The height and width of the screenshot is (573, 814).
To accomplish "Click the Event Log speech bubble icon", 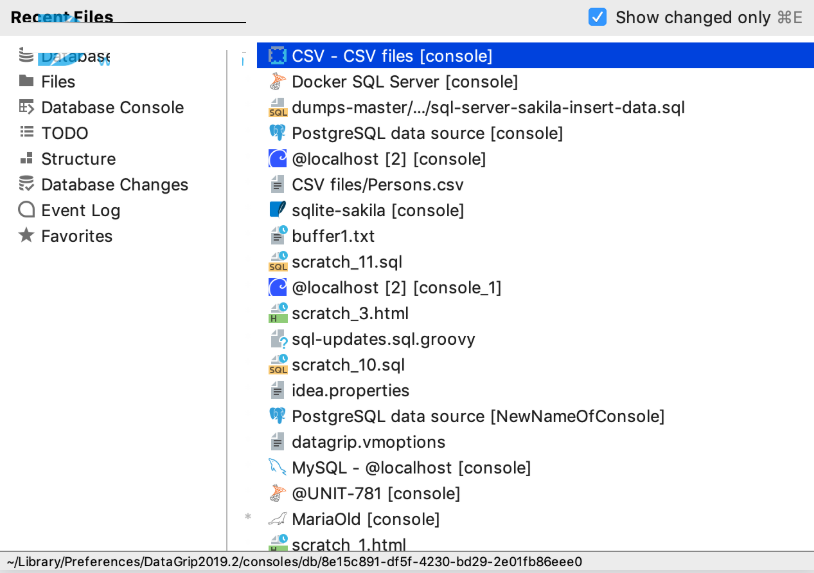I will [x=26, y=210].
